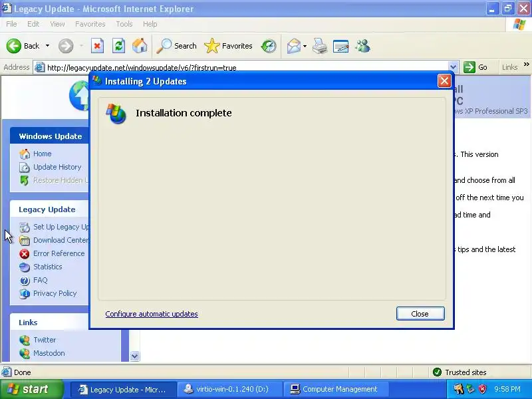
Task: Open the Help menu
Action: pyautogui.click(x=150, y=24)
